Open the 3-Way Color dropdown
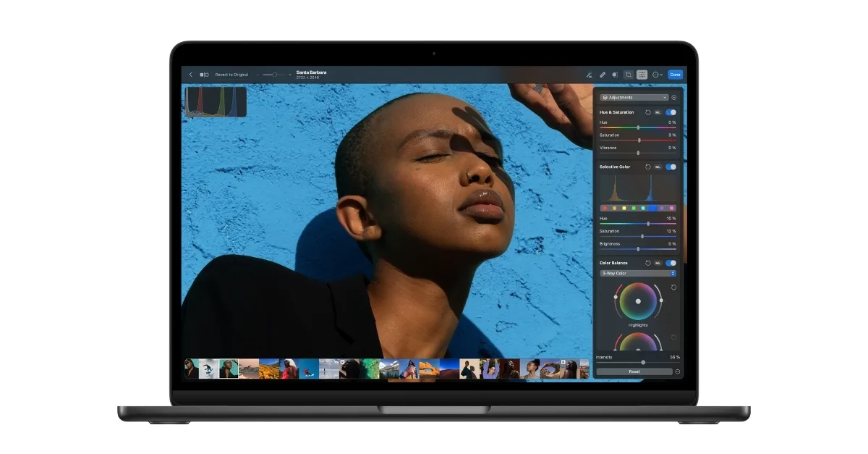 click(638, 274)
